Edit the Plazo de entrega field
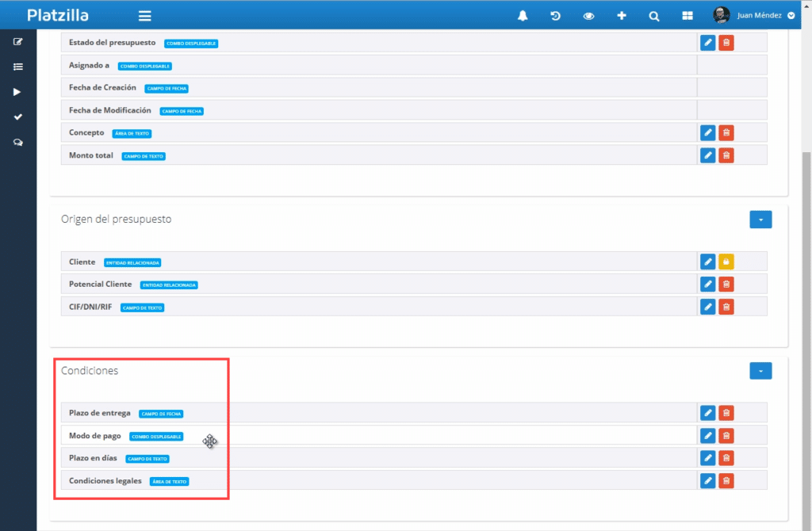The height and width of the screenshot is (531, 812). [707, 413]
